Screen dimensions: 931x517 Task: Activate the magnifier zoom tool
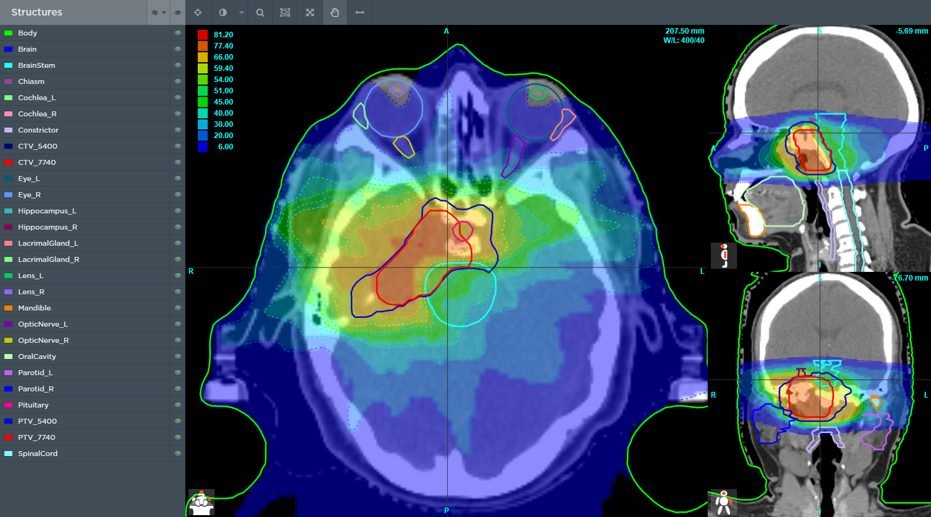point(260,12)
